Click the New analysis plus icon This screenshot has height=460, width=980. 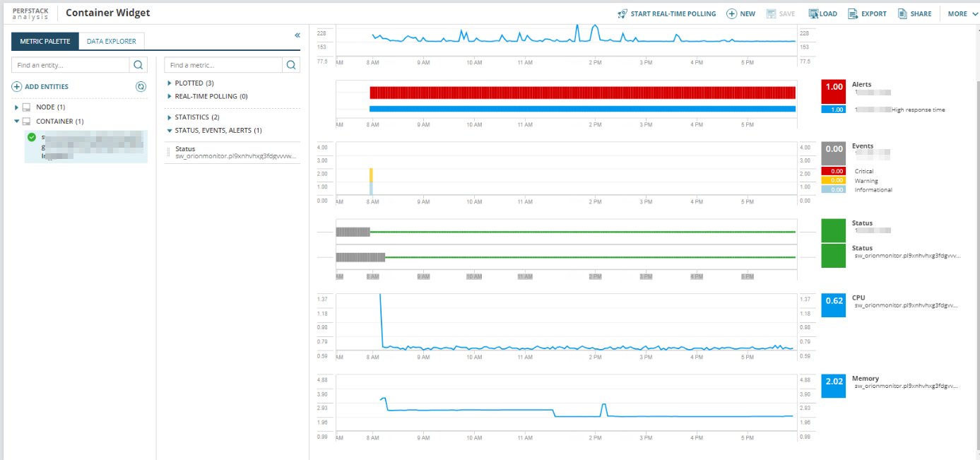[x=731, y=13]
